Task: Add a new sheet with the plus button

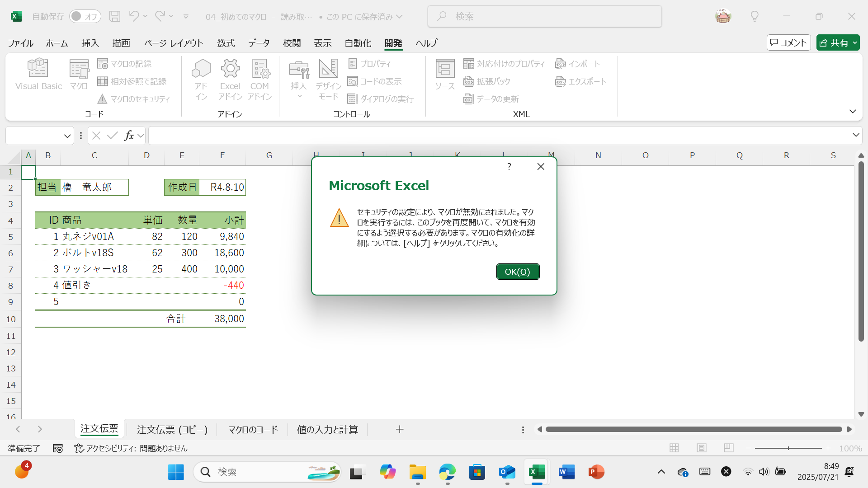Action: (x=399, y=429)
